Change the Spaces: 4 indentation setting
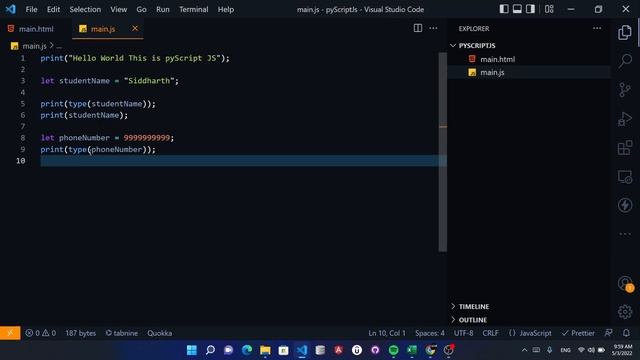Image resolution: width=640 pixels, height=360 pixels. [430, 333]
